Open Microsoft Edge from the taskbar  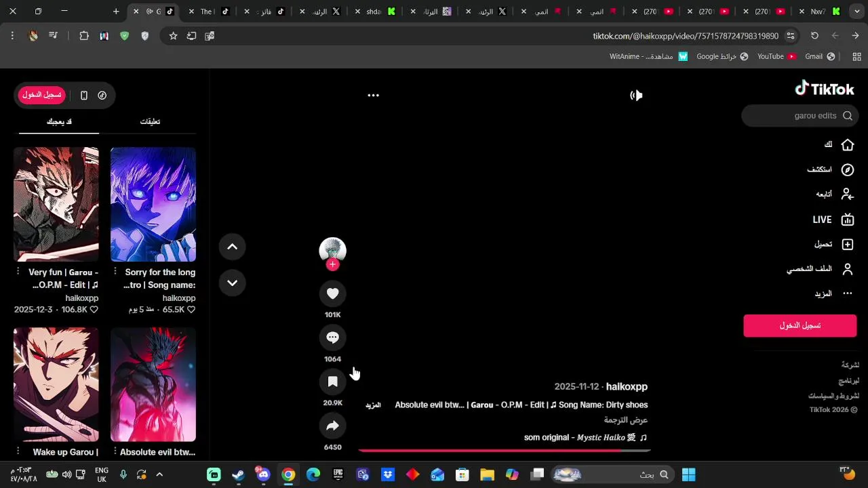tap(313, 474)
